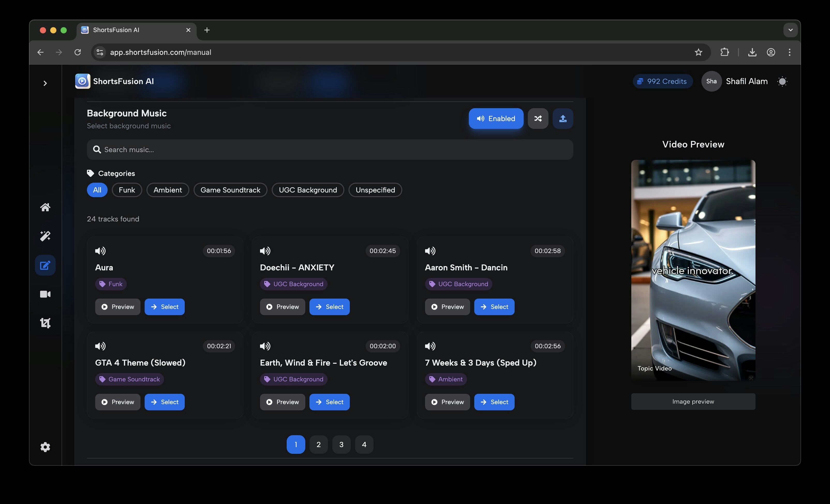Screen dimensions: 830x504
Task: Open the browser tab list dropdown arrow
Action: (790, 30)
